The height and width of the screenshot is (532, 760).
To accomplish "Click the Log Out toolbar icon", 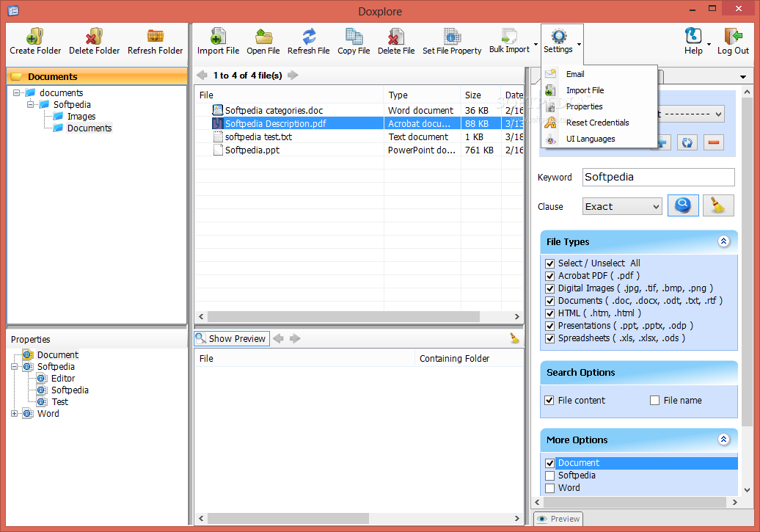I will tap(733, 36).
